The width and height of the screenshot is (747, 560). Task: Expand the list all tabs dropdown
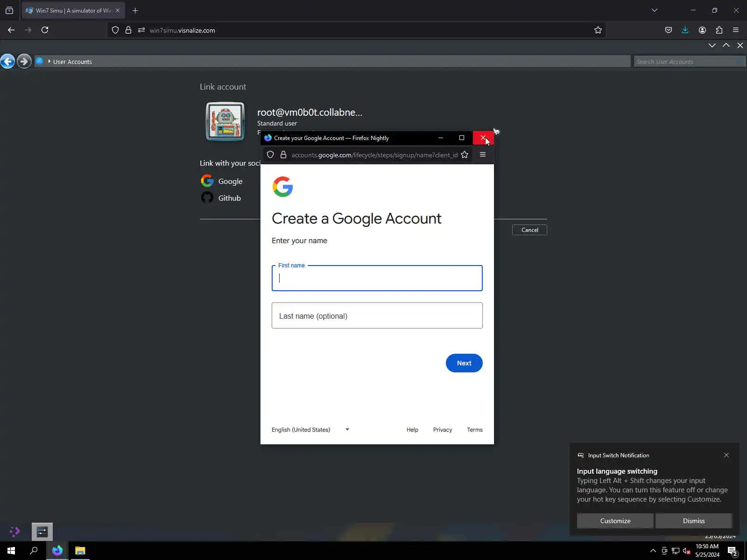tap(655, 10)
